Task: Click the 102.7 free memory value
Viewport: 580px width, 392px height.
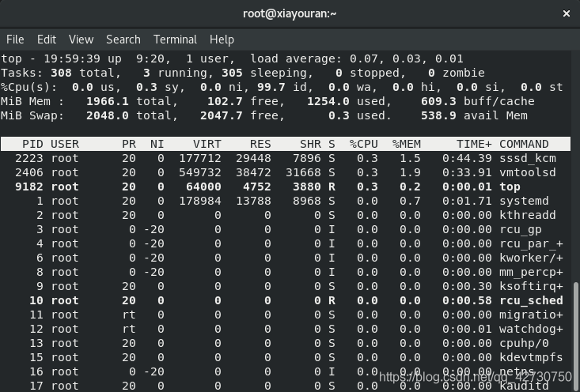Action: point(225,101)
